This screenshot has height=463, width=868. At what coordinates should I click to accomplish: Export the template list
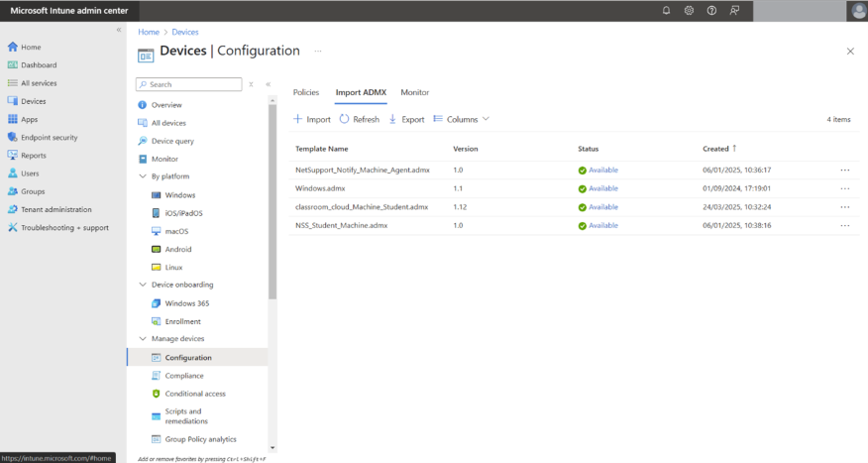point(406,119)
